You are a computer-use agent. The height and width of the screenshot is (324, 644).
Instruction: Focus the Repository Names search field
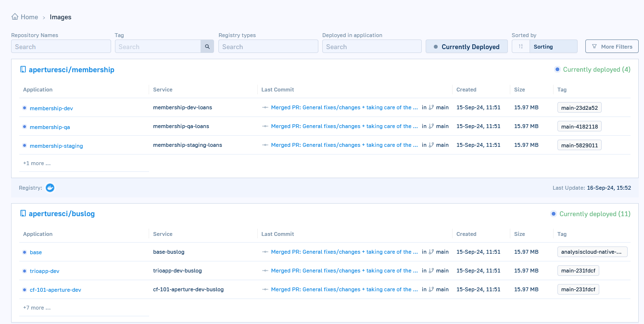61,47
